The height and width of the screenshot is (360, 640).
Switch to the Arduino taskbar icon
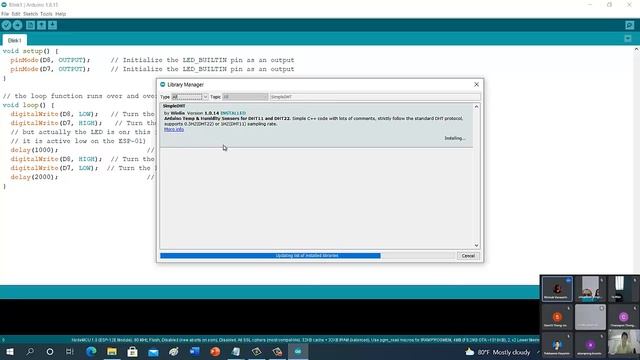[298, 351]
